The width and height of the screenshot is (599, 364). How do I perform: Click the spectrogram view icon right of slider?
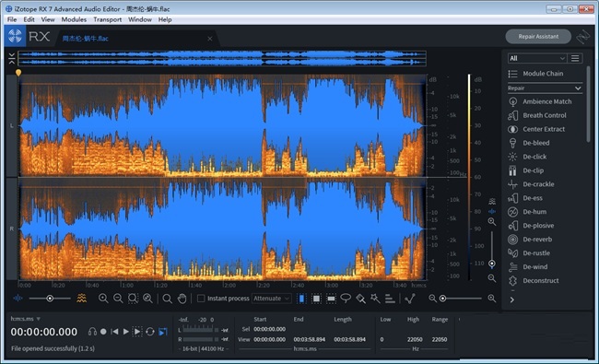(81, 298)
